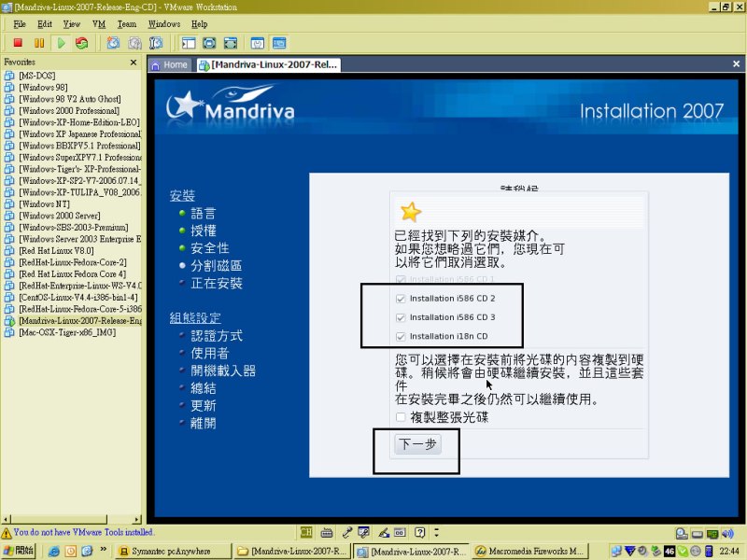Click the Internet Explorer quick launch icon
The width and height of the screenshot is (747, 560).
(54, 551)
